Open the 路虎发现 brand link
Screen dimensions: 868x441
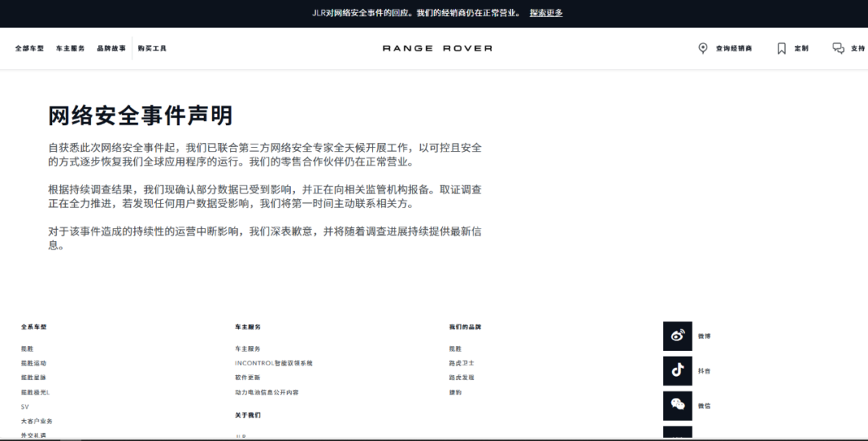(x=461, y=378)
